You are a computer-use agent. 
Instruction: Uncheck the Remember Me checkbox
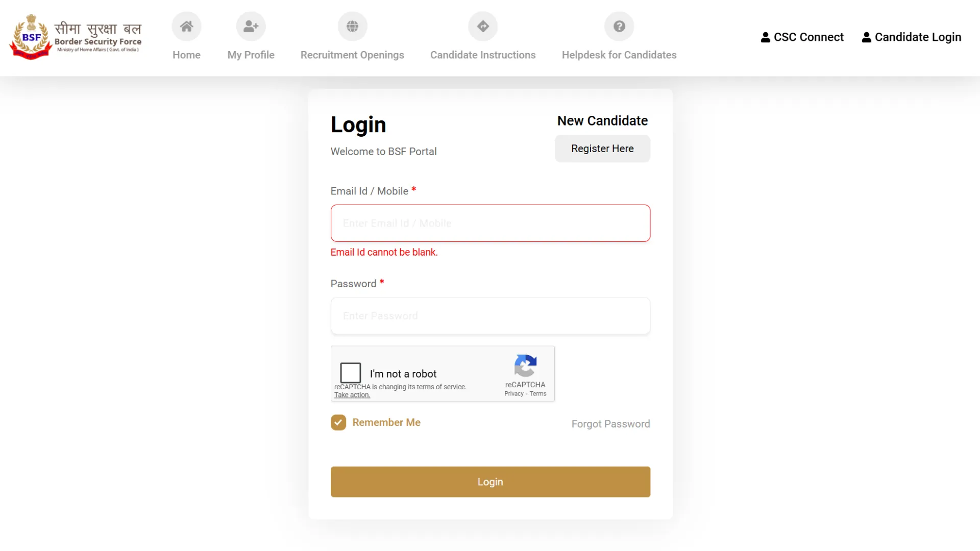tap(338, 422)
